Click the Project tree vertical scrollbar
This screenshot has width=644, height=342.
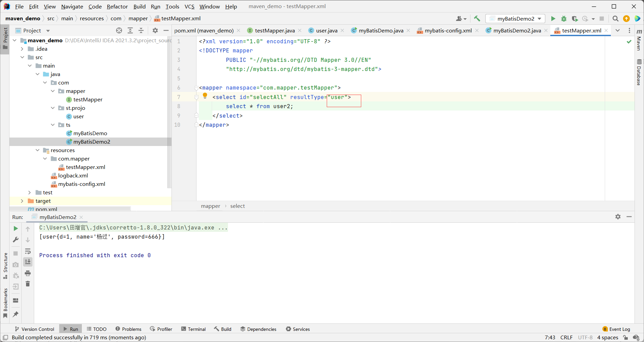tap(169, 112)
